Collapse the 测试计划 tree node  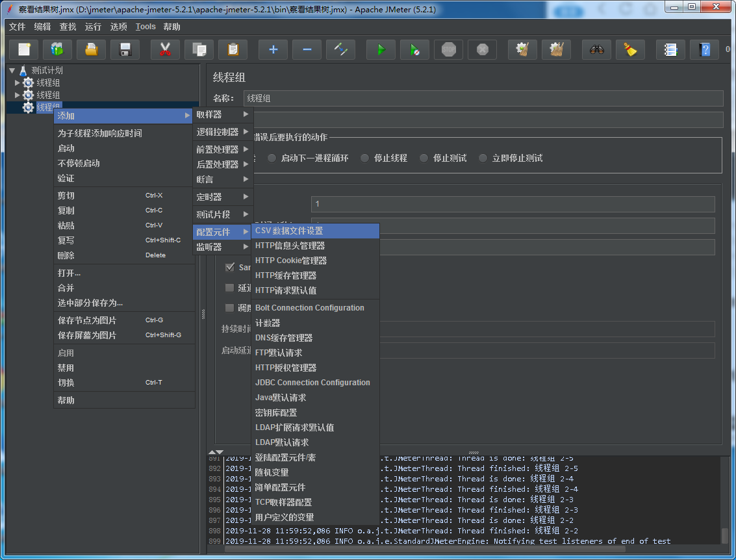[x=12, y=70]
